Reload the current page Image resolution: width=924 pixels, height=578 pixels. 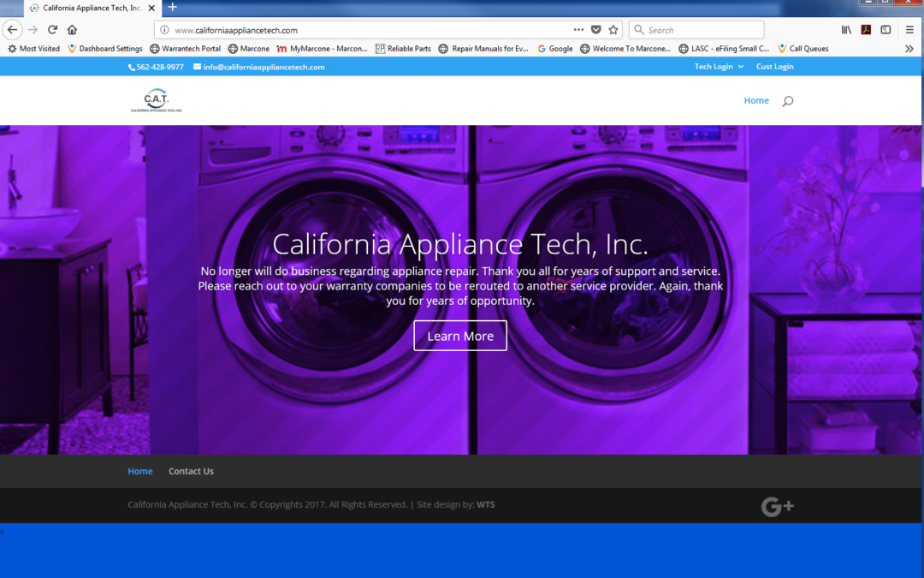click(x=52, y=28)
